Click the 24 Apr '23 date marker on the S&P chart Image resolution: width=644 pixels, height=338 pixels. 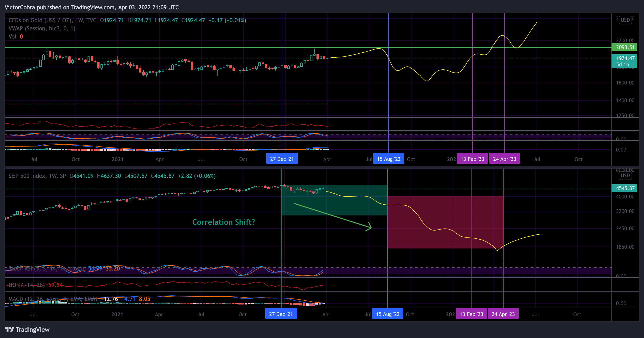click(503, 314)
